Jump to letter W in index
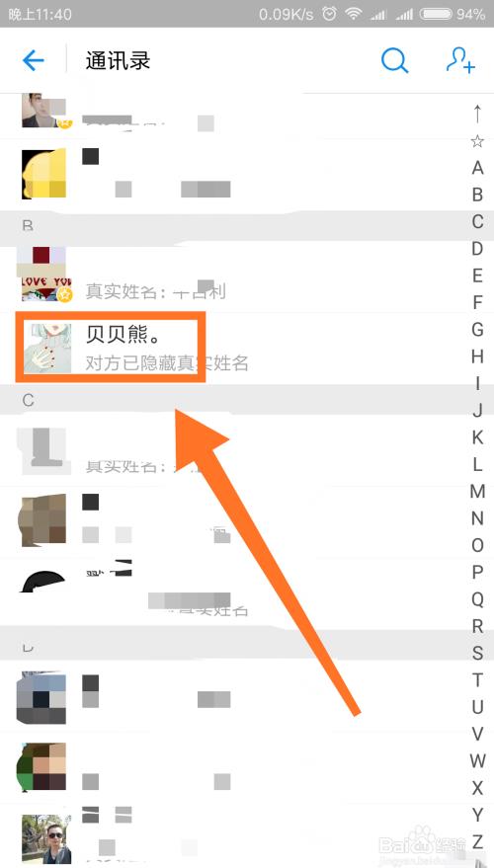 coord(477,761)
